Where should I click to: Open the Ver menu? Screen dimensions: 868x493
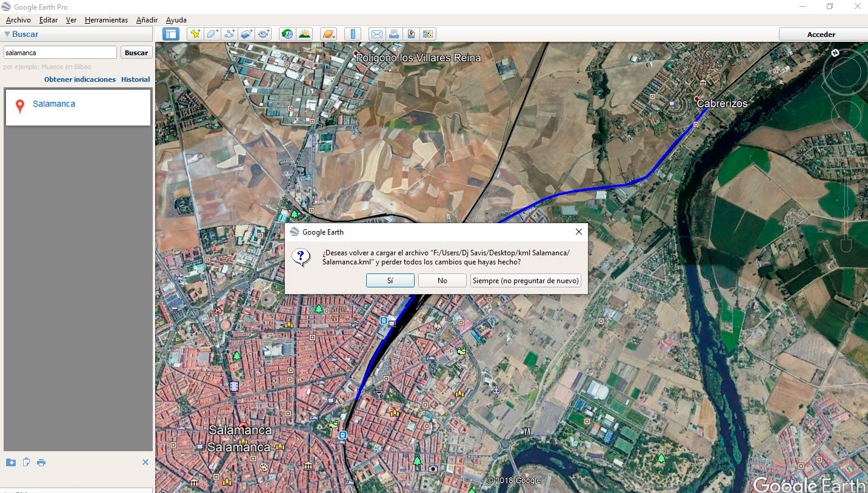[71, 20]
